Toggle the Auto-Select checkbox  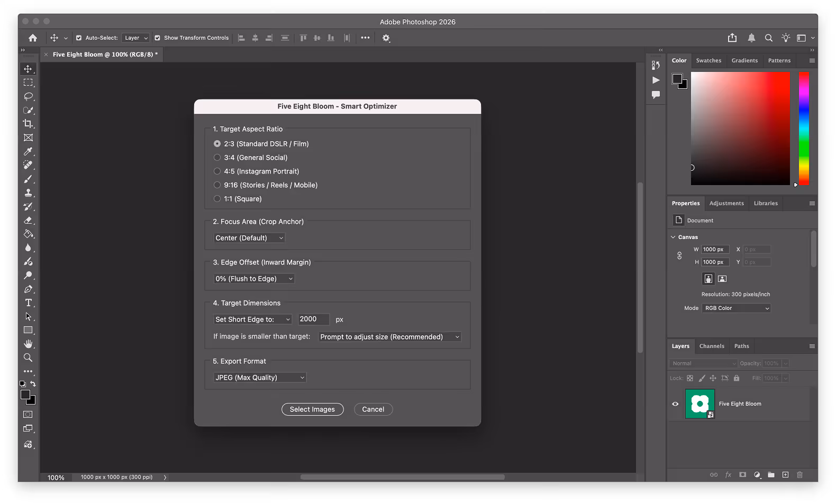tap(79, 38)
